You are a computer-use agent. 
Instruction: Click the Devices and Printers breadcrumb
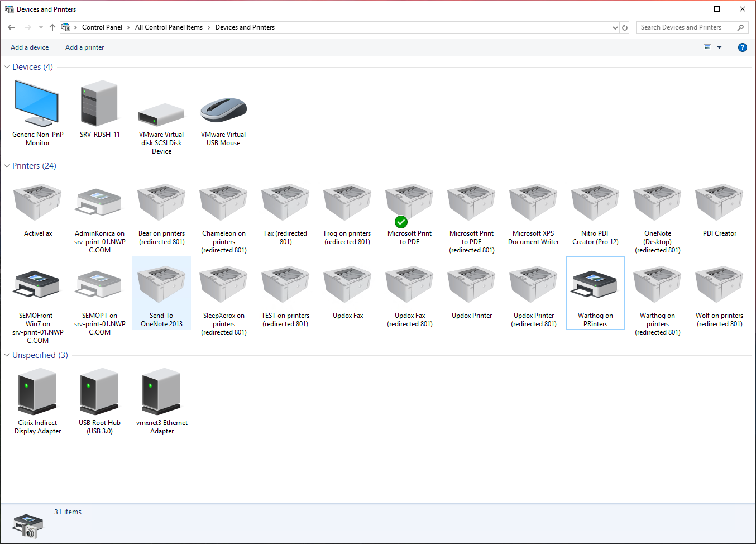click(245, 27)
